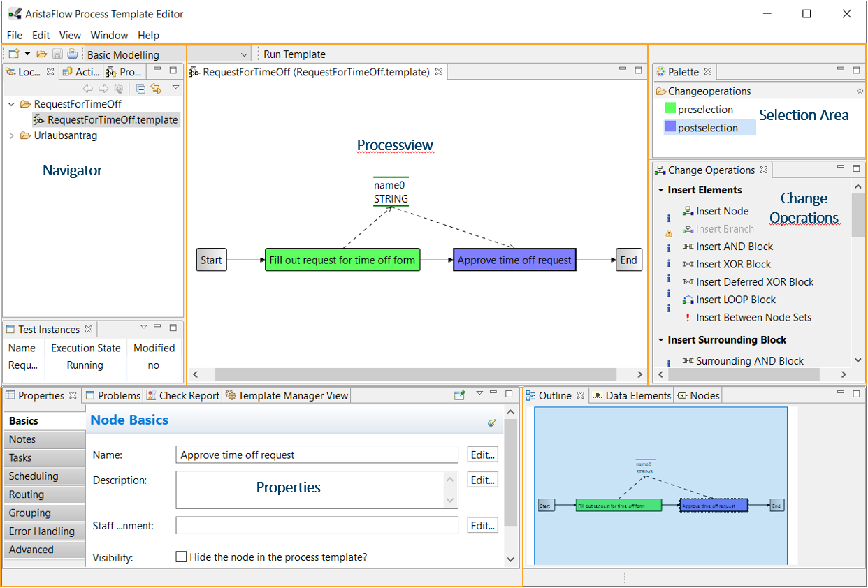Click the open folder toolbar icon
This screenshot has height=588, width=868.
pos(42,54)
